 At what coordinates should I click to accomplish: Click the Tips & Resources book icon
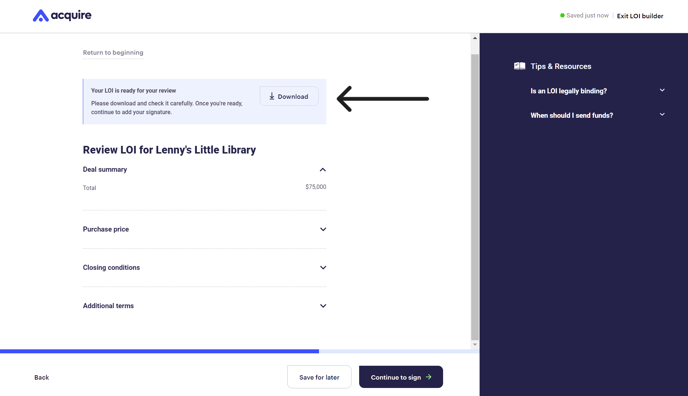tap(520, 66)
